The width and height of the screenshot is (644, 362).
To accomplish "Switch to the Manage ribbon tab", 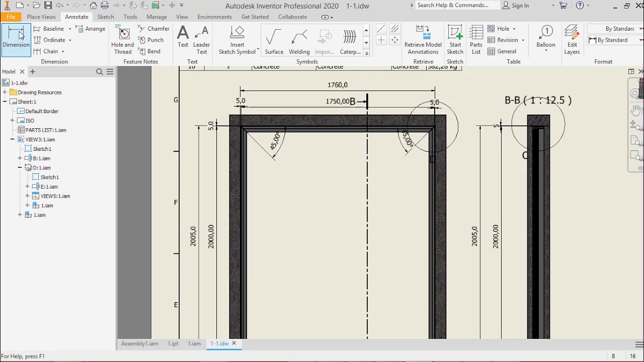I will tap(157, 17).
